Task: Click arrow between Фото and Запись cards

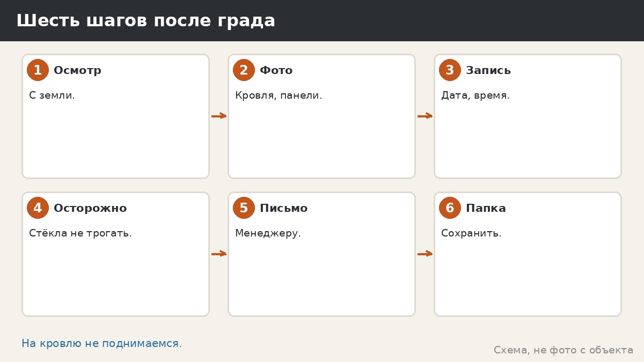Action: tap(425, 116)
